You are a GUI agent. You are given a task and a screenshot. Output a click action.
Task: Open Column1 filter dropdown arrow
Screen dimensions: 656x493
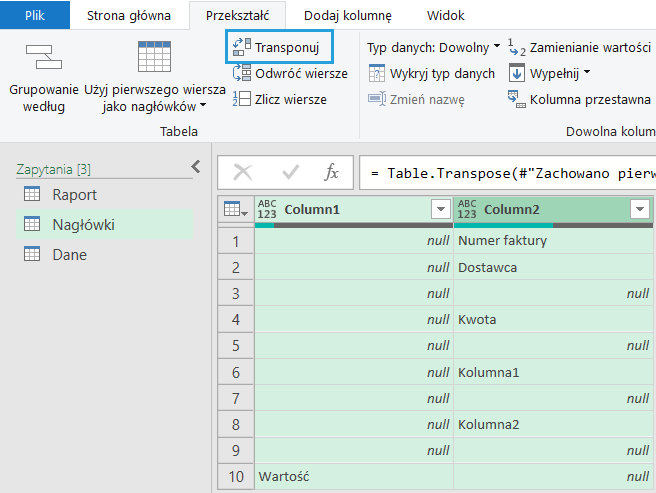(440, 209)
